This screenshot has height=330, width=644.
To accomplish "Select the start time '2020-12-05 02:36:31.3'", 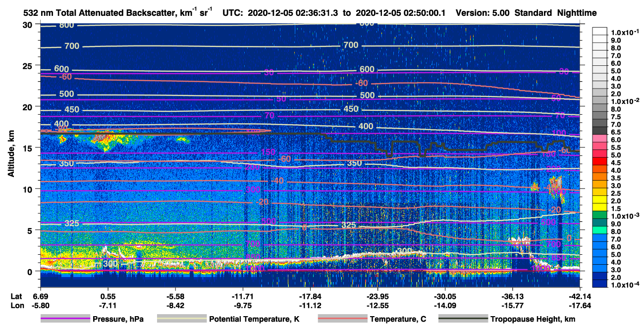I will pyautogui.click(x=293, y=13).
